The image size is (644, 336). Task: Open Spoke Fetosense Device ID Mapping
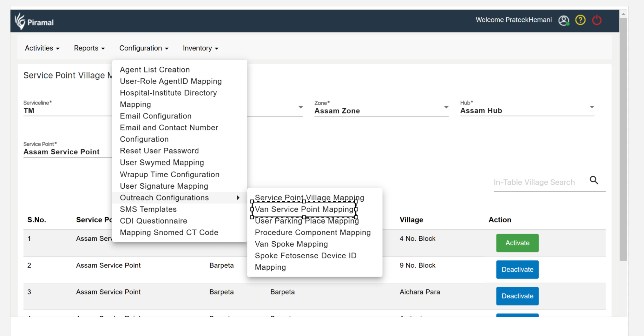pos(306,261)
